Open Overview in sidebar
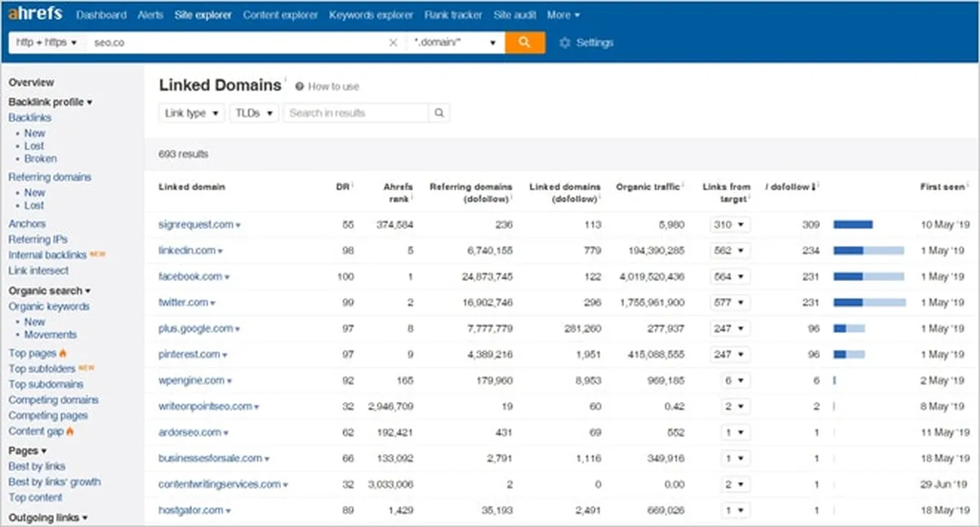The height and width of the screenshot is (527, 980). coord(31,83)
